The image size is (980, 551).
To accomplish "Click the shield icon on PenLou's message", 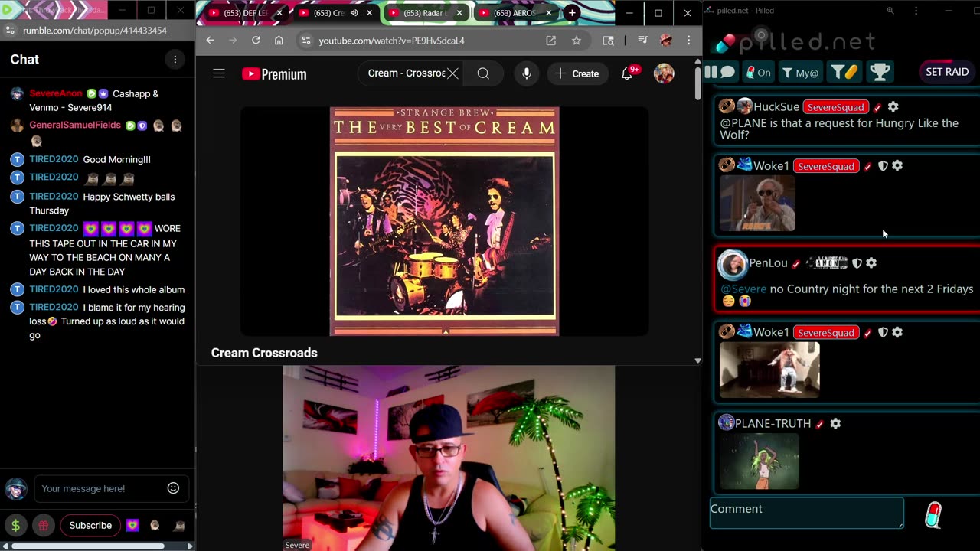I will pos(857,263).
